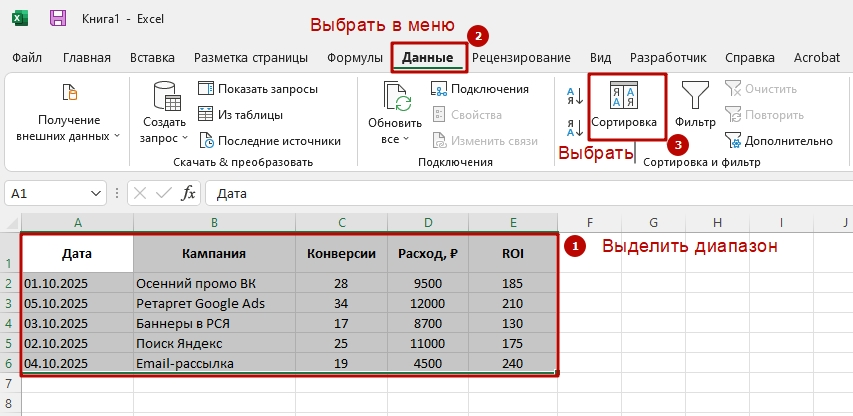Image resolution: width=853 pixels, height=416 pixels.
Task: Click in the formula bar field
Action: [500, 194]
